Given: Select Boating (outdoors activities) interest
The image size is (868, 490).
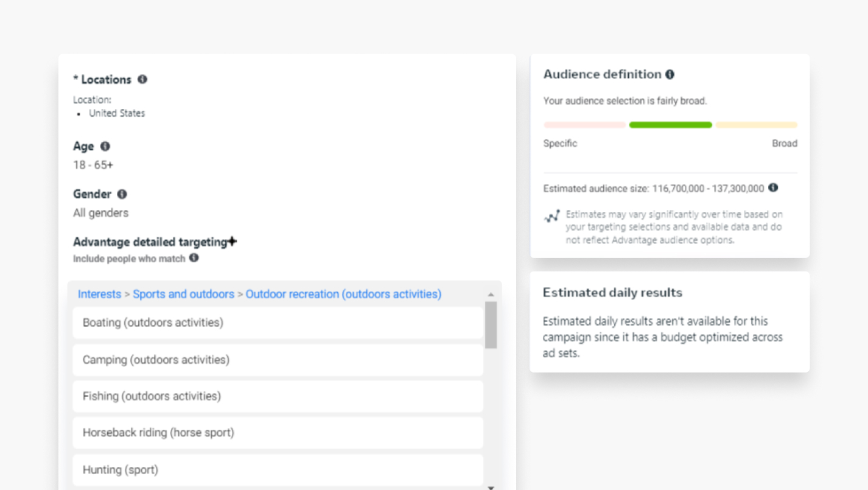Looking at the screenshot, I should (278, 323).
